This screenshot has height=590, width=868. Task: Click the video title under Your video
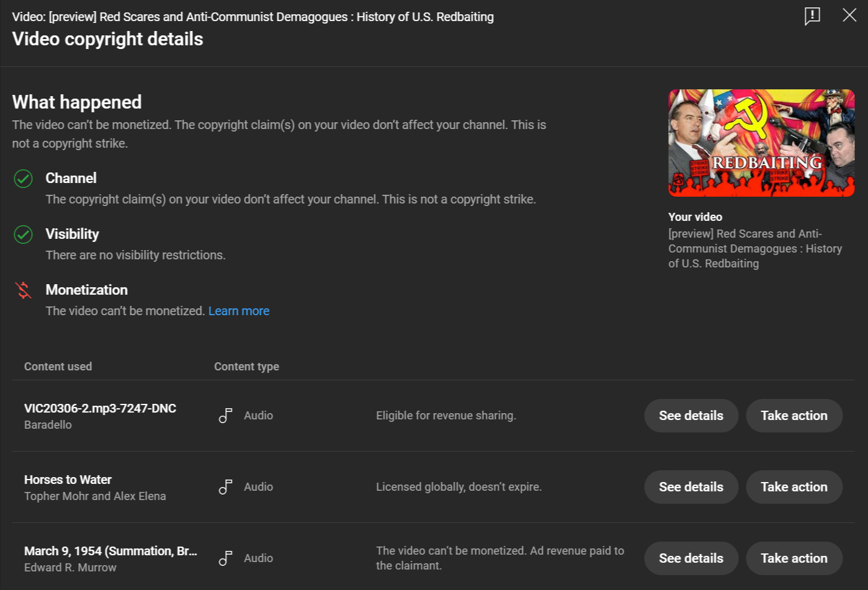(755, 249)
